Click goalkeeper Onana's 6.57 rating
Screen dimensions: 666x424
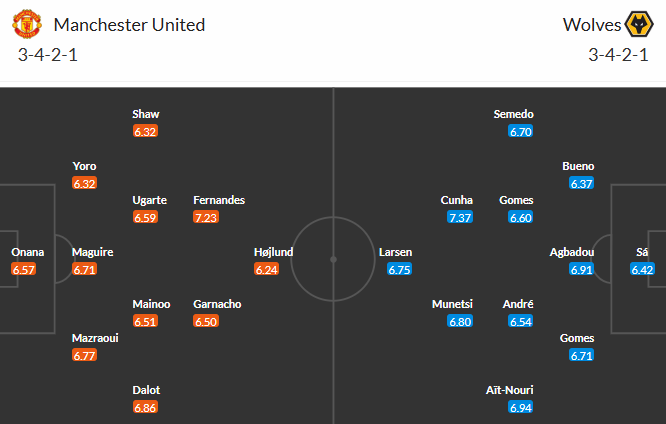tap(23, 270)
